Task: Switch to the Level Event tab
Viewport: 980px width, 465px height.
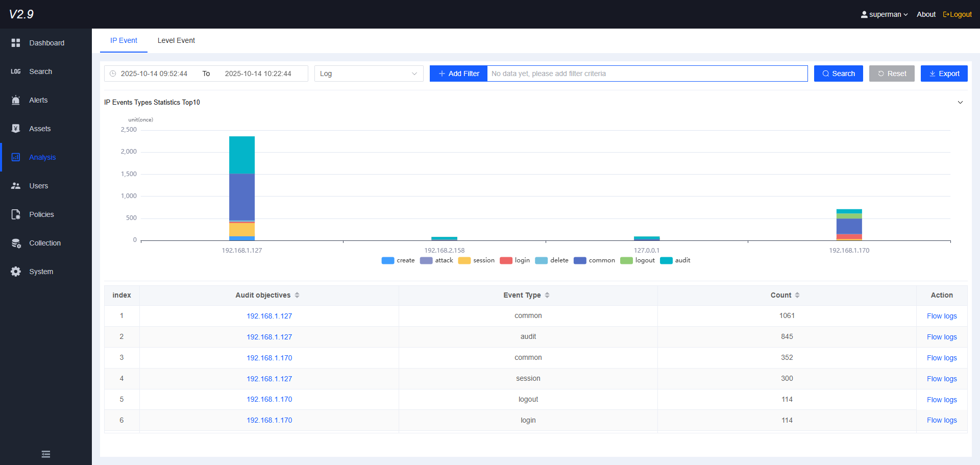Action: coord(176,40)
